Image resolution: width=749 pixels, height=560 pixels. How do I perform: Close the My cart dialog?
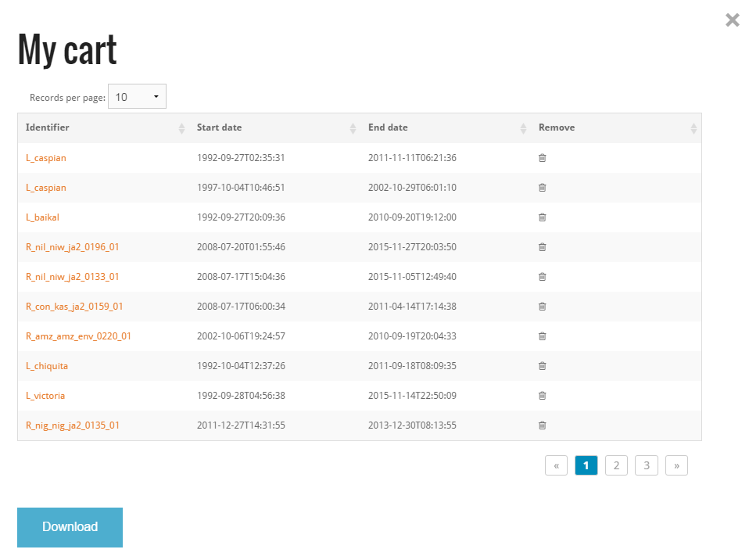click(x=732, y=20)
